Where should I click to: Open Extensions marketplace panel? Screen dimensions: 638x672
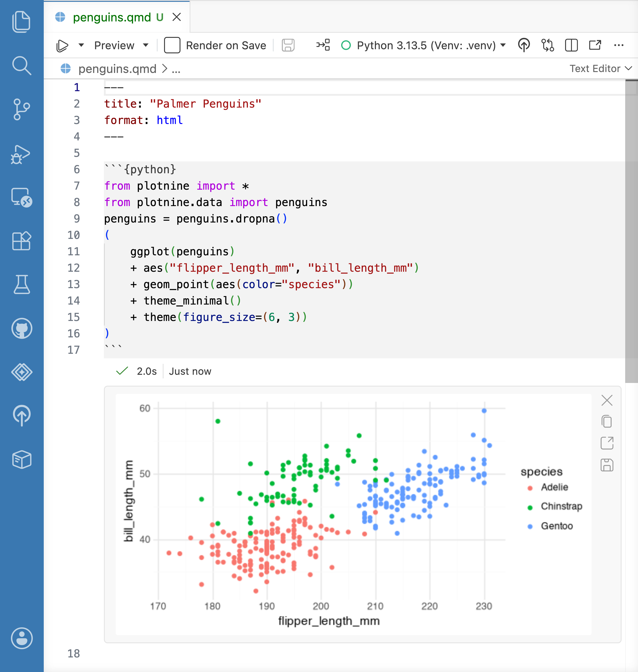[x=21, y=241]
